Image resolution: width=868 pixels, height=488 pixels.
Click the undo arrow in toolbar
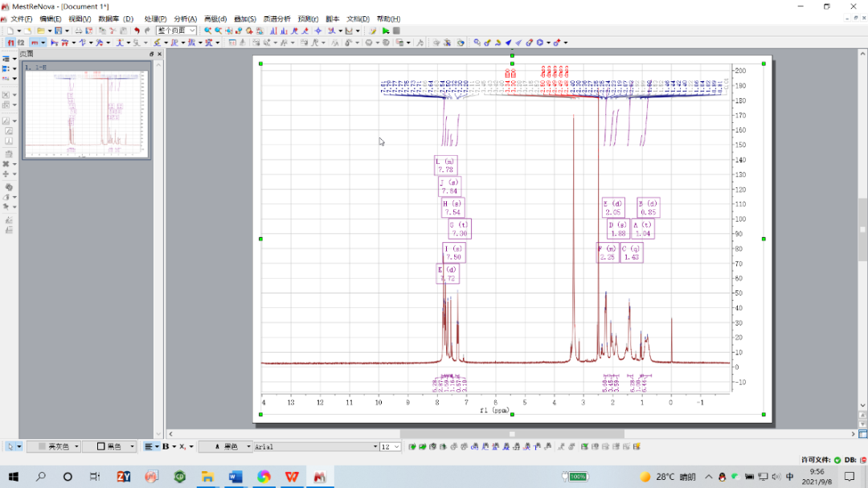click(x=137, y=31)
